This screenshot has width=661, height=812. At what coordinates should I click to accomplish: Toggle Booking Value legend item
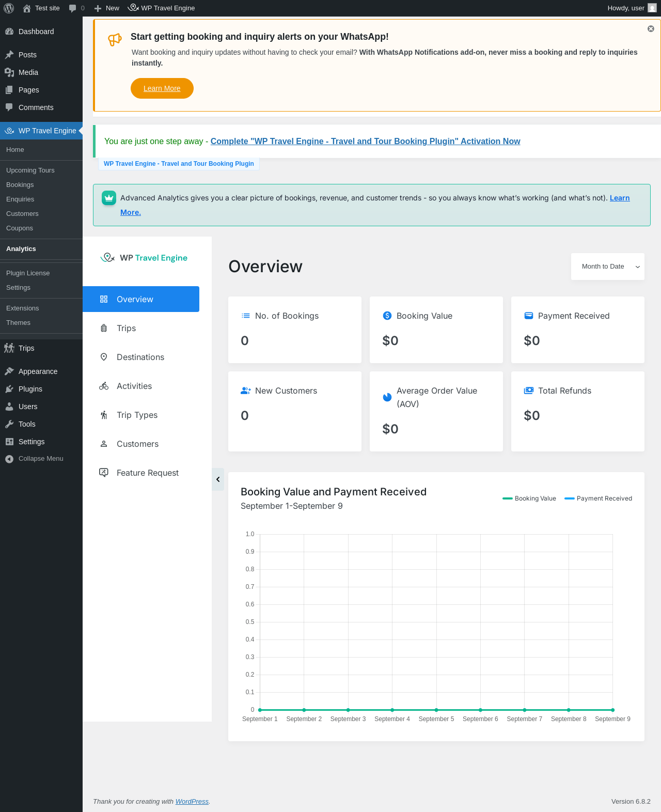(x=529, y=498)
